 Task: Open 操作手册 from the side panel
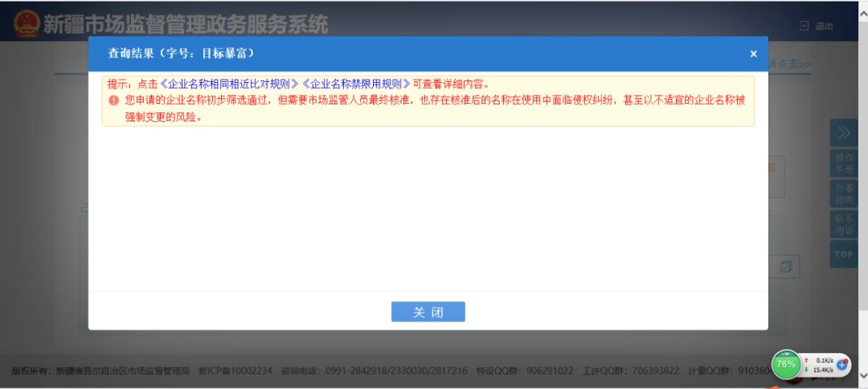pos(843,163)
